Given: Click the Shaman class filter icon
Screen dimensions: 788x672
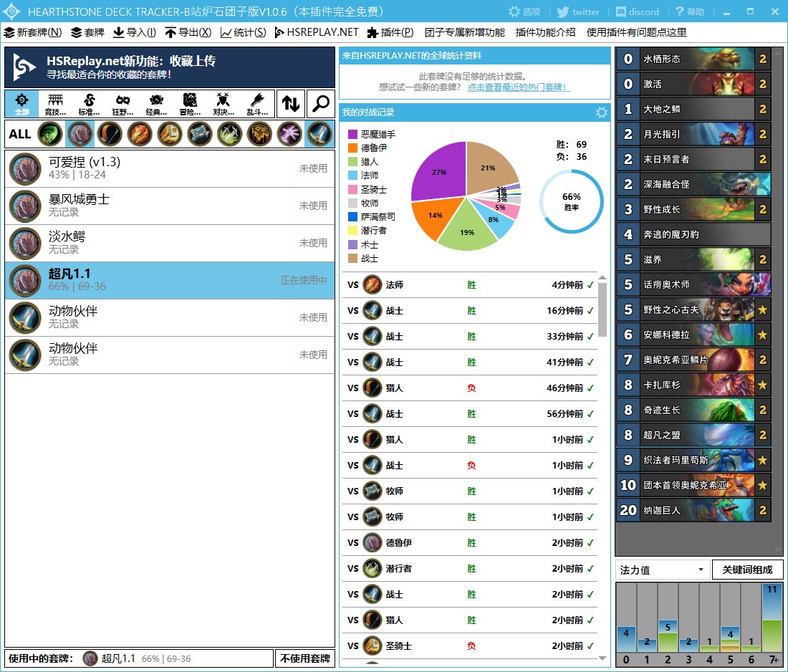Looking at the screenshot, I should (260, 134).
